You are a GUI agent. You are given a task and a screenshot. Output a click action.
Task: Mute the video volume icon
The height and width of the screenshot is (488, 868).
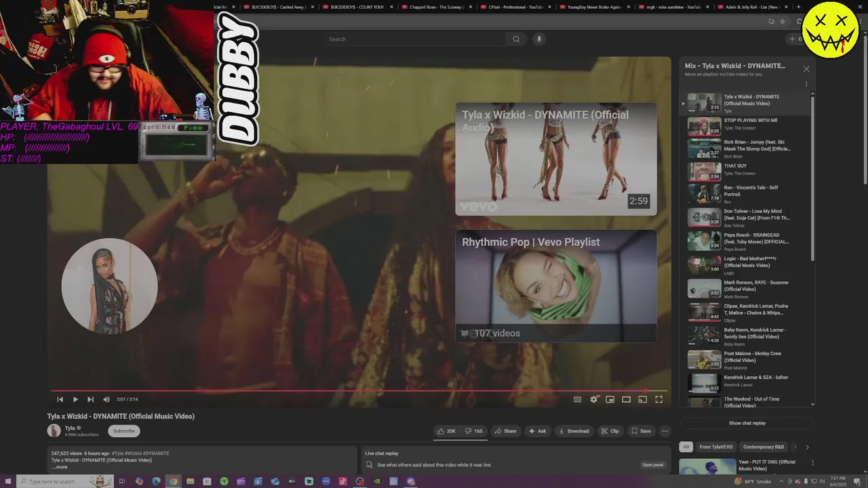[106, 399]
